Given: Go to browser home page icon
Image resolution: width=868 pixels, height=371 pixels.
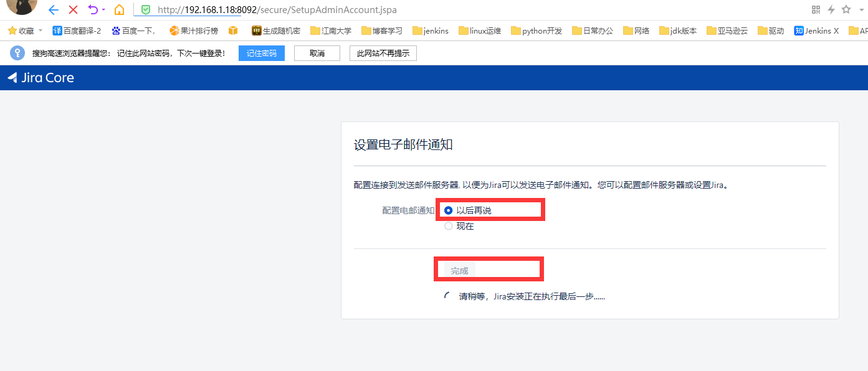Looking at the screenshot, I should (119, 9).
